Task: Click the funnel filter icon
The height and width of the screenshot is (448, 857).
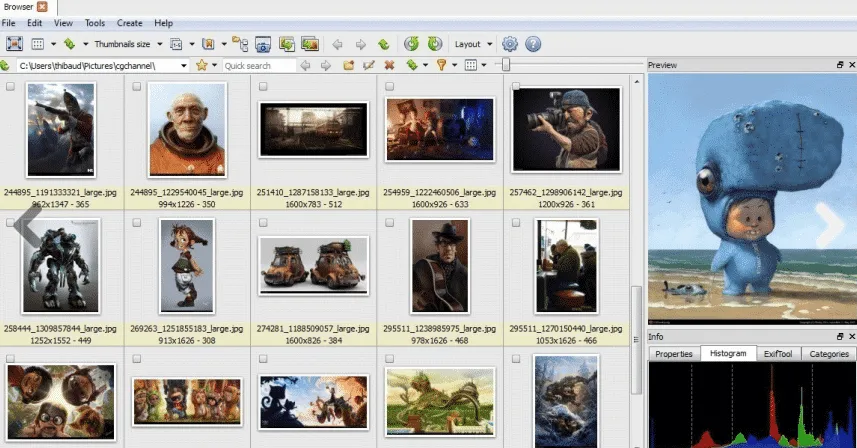Action: pos(442,66)
